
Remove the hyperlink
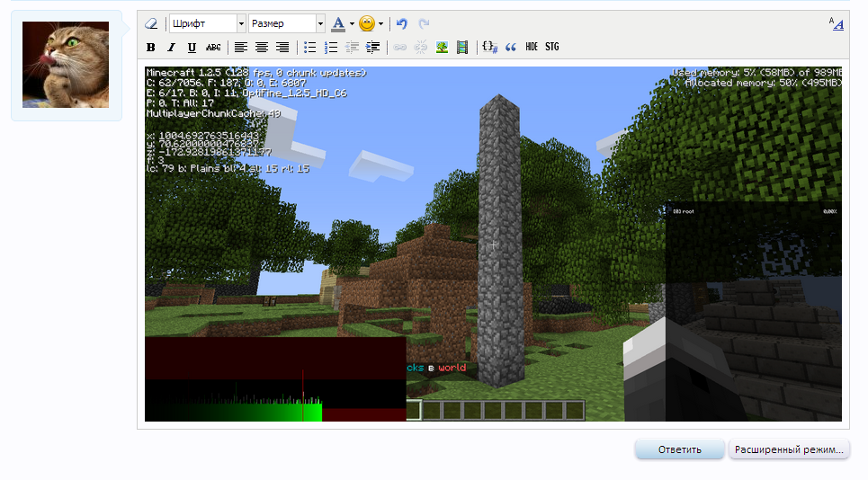(421, 48)
